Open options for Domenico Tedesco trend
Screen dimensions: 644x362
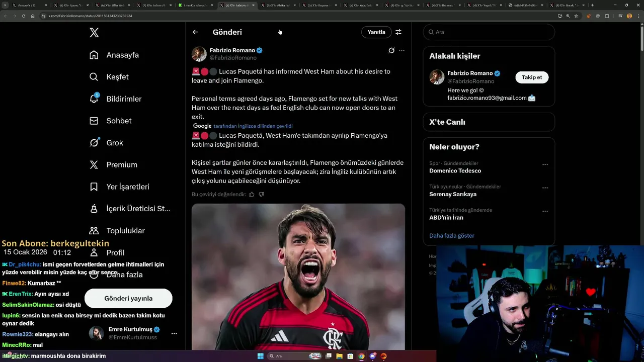[545, 164]
